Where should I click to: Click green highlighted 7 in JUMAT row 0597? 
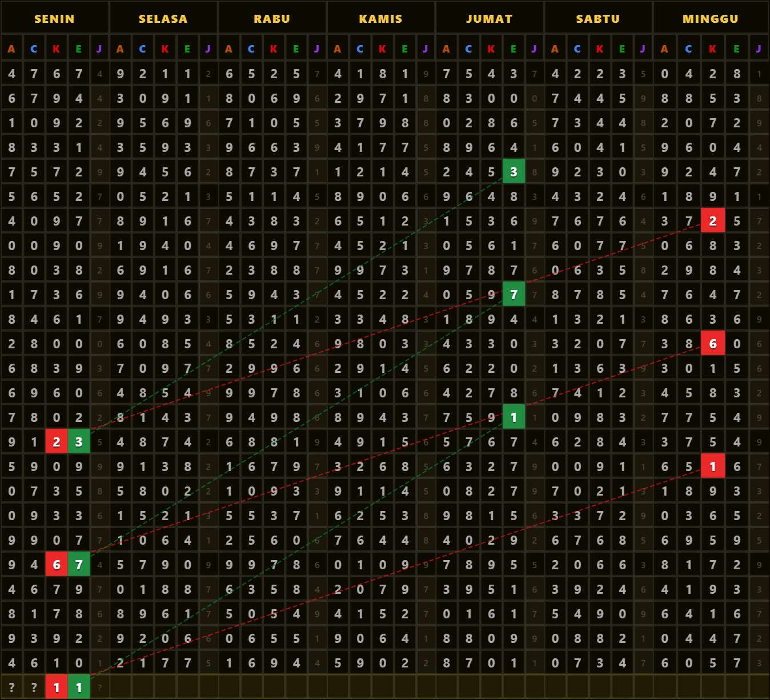(514, 295)
